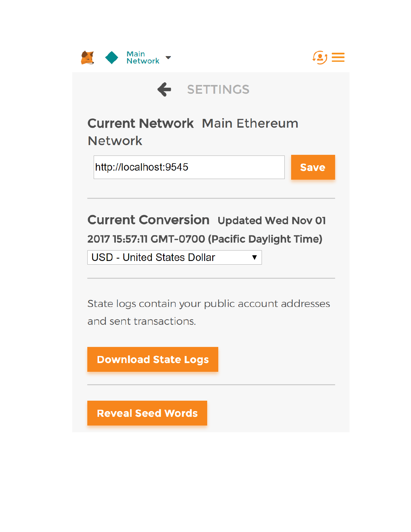Open the Main Network selector label
Screen dimensions: 411x532
pos(143,58)
